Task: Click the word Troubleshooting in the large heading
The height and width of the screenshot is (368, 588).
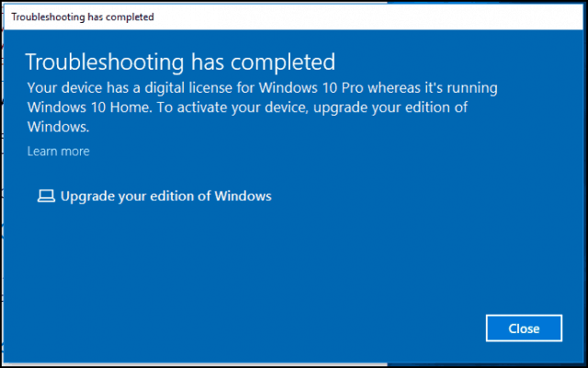Action: point(105,62)
